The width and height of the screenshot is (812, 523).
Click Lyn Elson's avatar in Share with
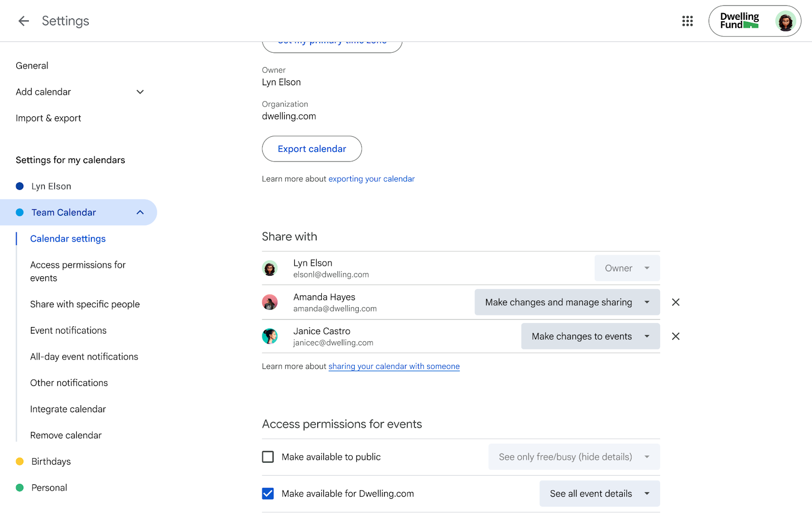pyautogui.click(x=270, y=268)
